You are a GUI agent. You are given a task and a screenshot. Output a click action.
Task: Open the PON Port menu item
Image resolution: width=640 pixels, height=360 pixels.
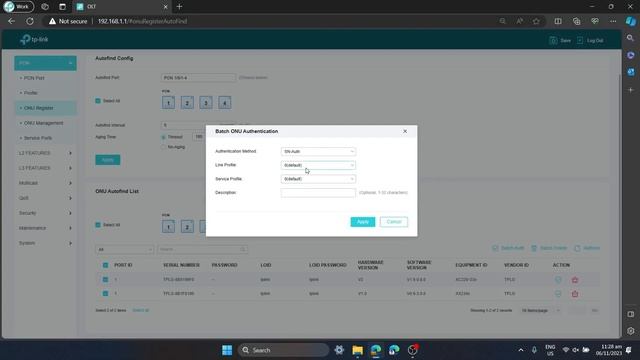tap(34, 78)
